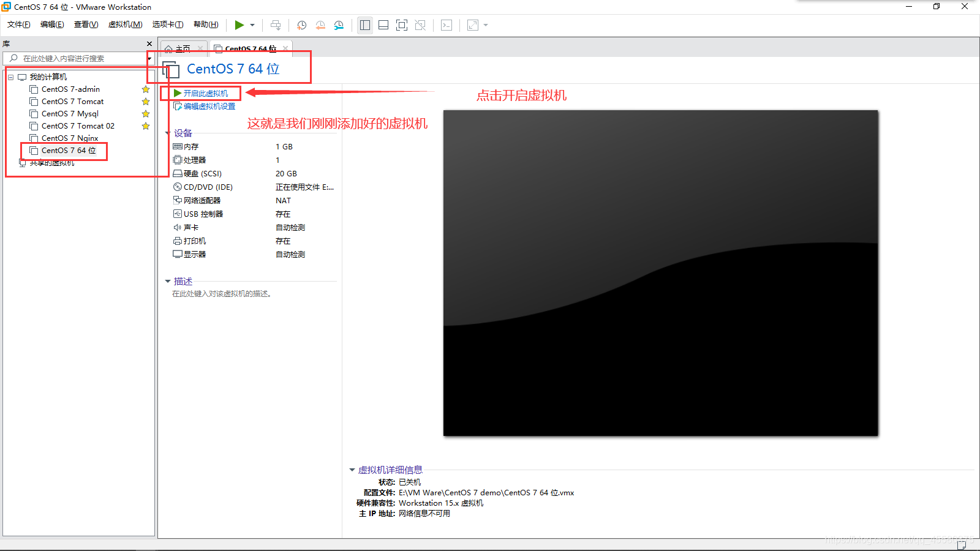Toggle the thumbnail bar view icon

[383, 25]
